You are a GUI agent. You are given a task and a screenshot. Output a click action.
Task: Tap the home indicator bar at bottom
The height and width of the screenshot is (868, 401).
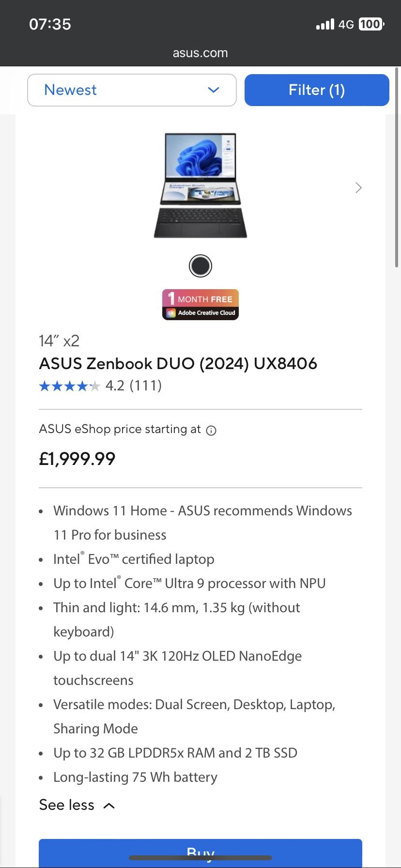[x=200, y=858]
